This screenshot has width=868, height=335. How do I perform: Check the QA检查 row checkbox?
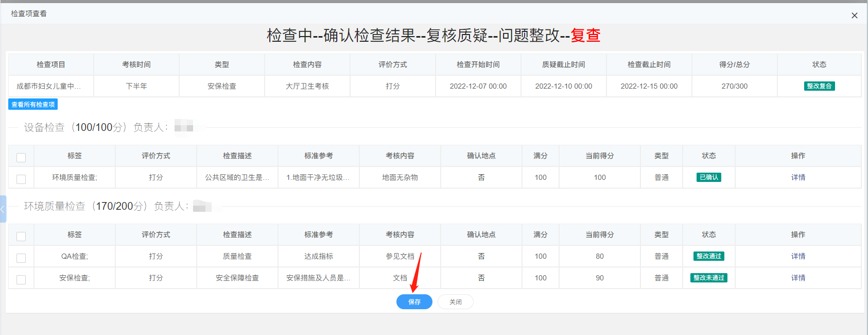tap(21, 258)
